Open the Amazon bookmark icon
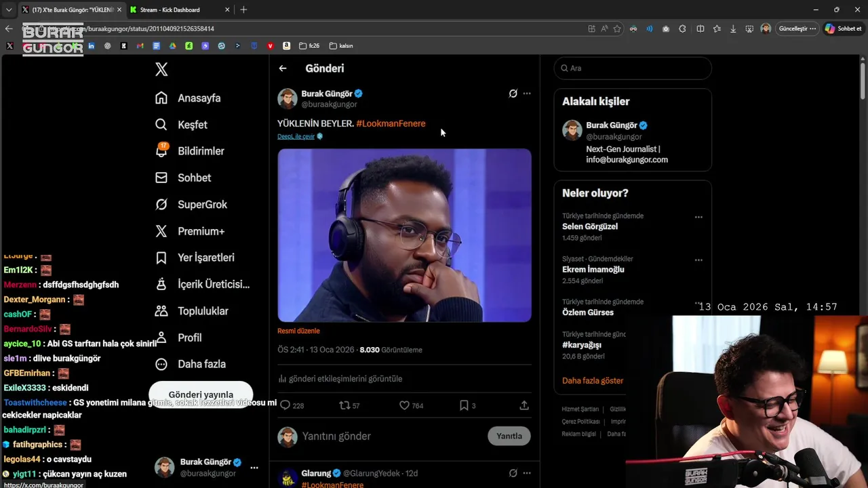868x488 pixels. [286, 45]
